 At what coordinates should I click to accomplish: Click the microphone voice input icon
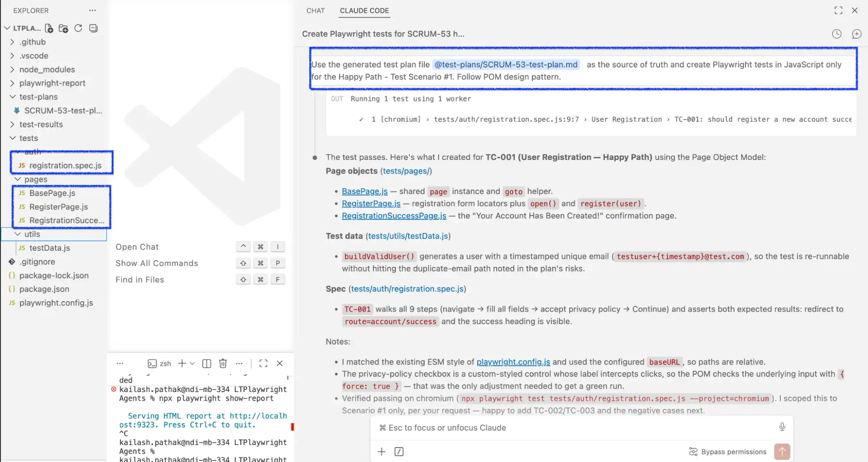782,427
